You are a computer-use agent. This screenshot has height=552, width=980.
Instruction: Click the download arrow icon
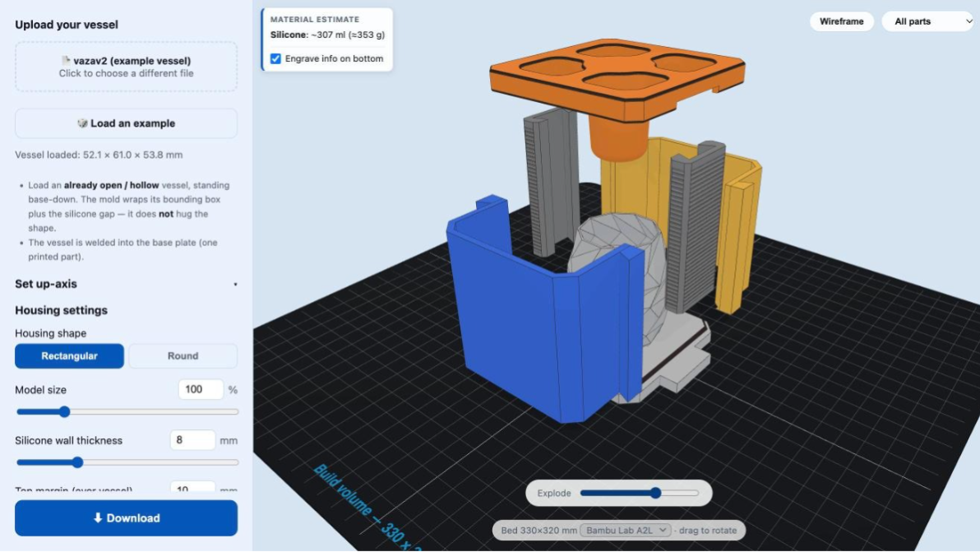point(98,517)
